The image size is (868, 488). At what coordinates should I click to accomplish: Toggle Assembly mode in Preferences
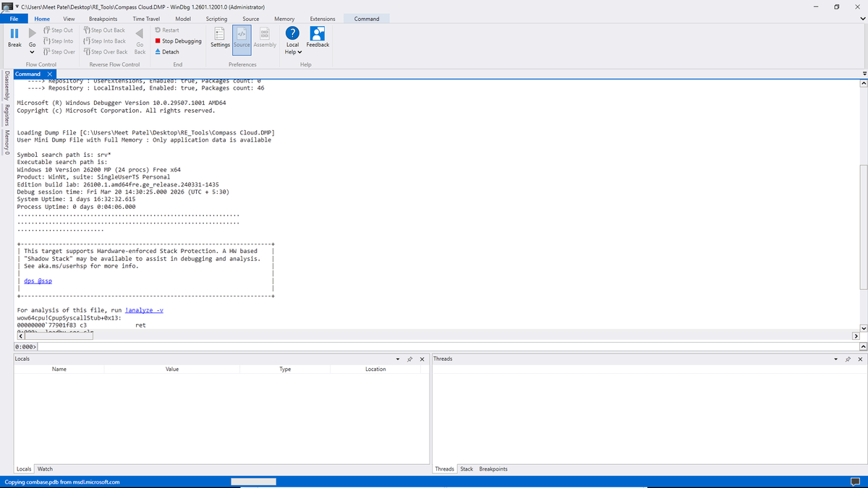(x=265, y=38)
